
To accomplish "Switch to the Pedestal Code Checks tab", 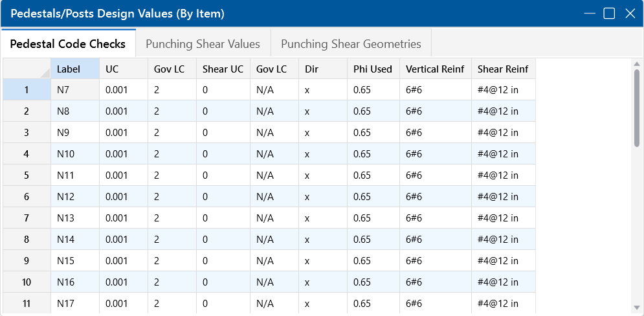I will click(68, 44).
